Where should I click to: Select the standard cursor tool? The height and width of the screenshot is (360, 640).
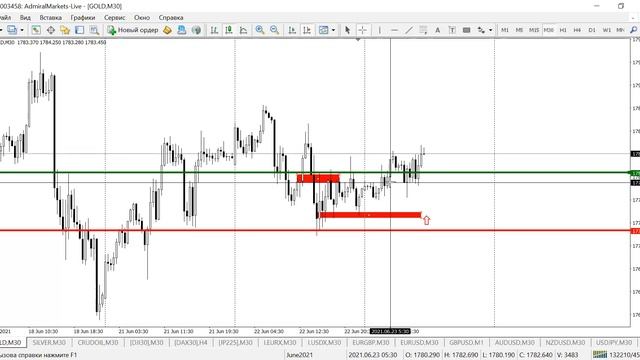[x=347, y=30]
